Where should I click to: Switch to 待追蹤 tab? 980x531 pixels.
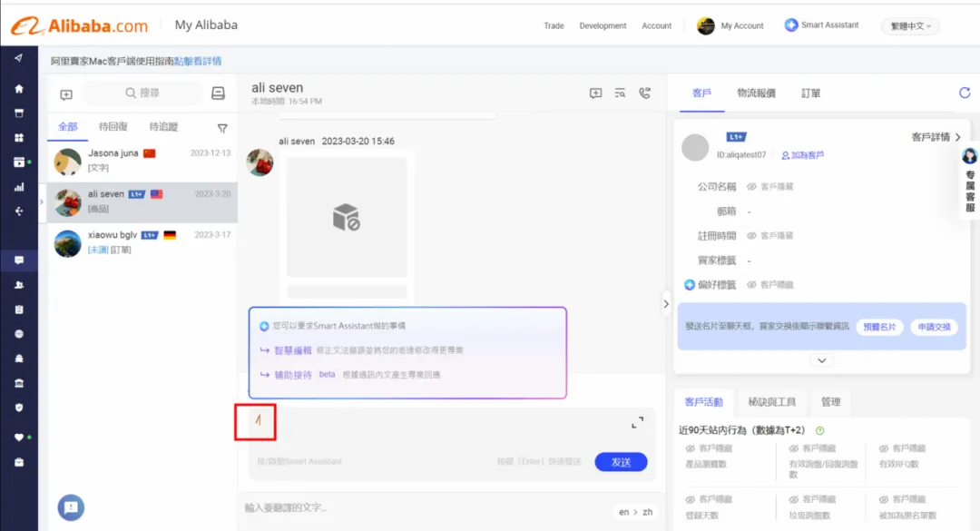click(163, 127)
